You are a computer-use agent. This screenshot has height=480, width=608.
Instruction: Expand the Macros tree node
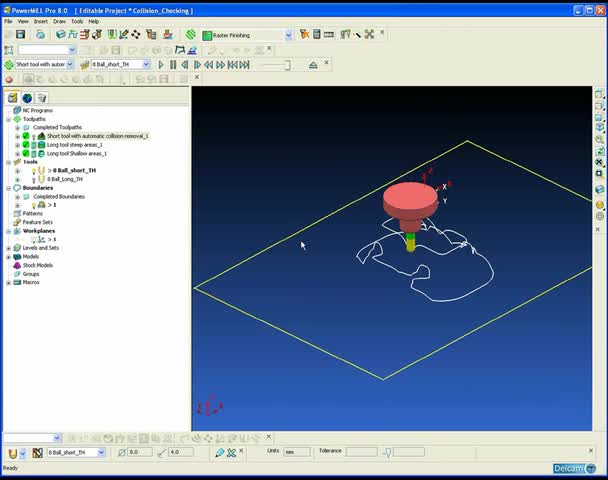coord(8,283)
